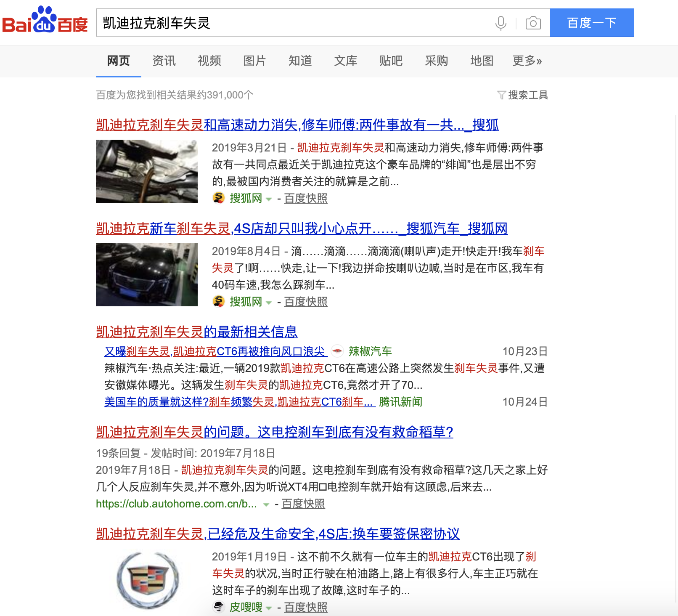Open 凯迪拉克刹车失灵的最新相关信息 link

[197, 332]
